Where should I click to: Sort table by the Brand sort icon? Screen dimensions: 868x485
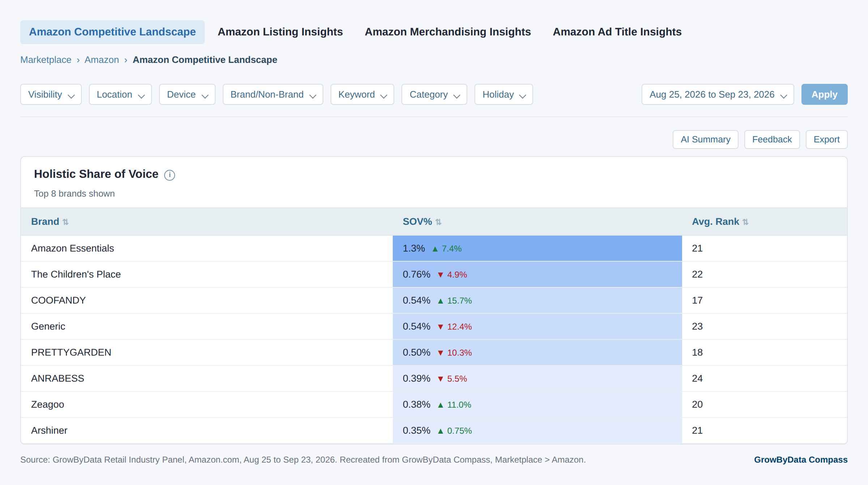coord(65,222)
